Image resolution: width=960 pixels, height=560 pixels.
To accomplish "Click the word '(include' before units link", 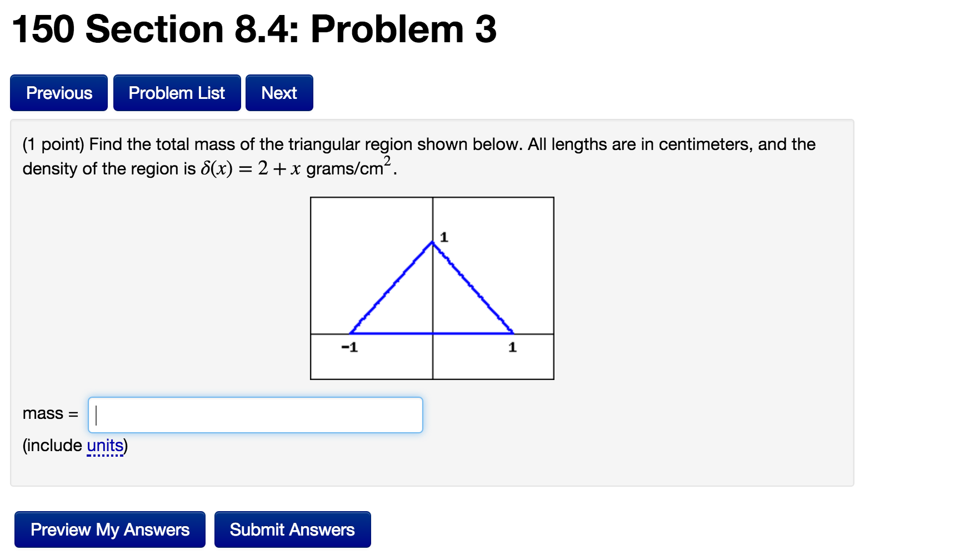I will click(52, 446).
